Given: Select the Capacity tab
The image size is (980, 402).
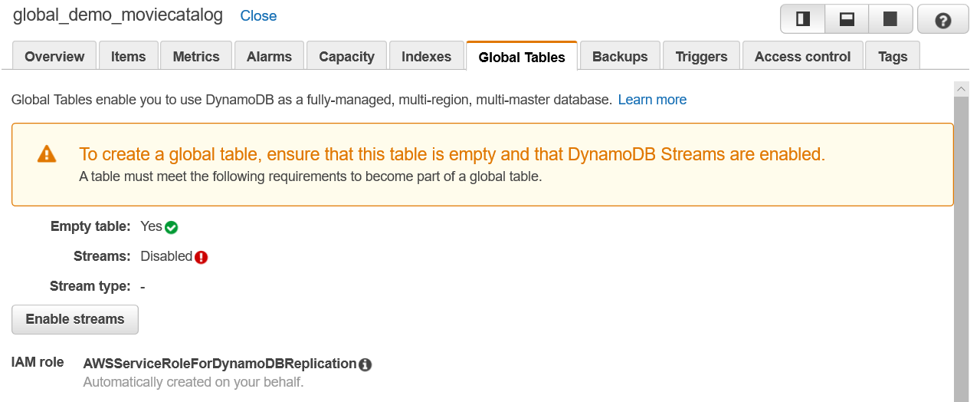Looking at the screenshot, I should coord(346,57).
